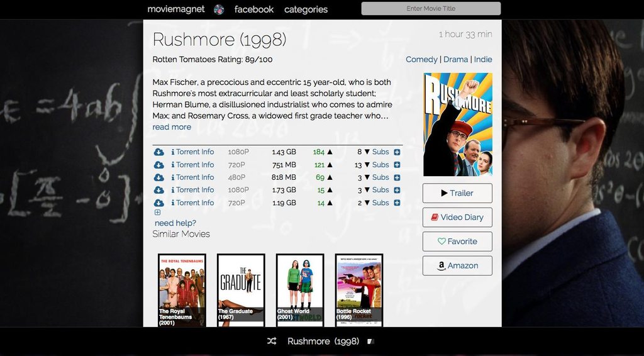Expand plus icon on the 1.43 GB row

tap(397, 152)
